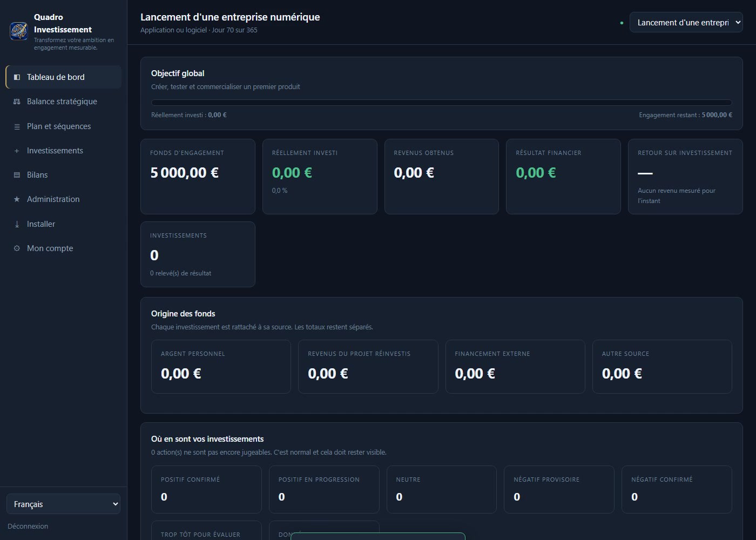Click the green status dot near project selector

click(x=622, y=23)
